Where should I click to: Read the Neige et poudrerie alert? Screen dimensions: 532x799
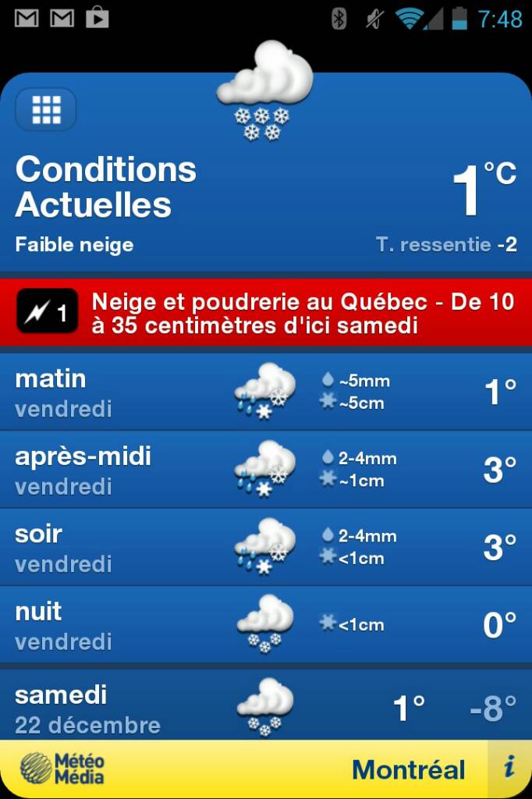tap(303, 313)
